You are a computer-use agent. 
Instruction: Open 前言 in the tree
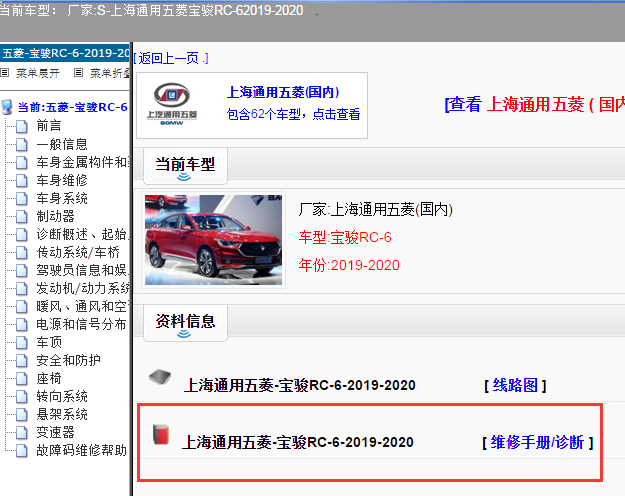pyautogui.click(x=49, y=126)
